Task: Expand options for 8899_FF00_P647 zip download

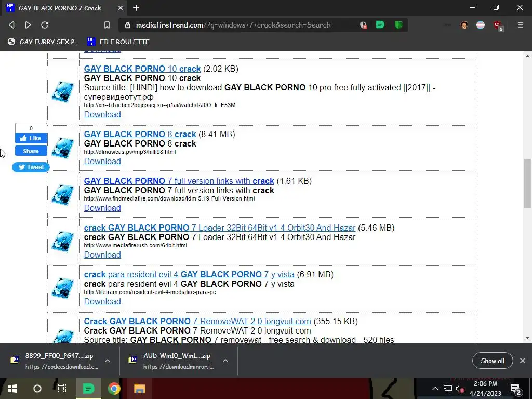Action: 108,361
